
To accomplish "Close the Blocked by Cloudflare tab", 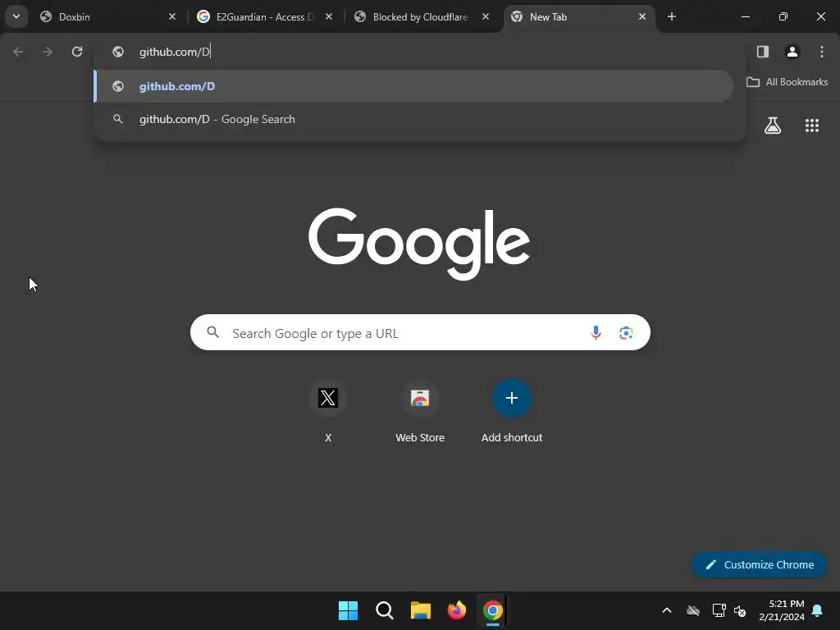I will click(x=486, y=16).
